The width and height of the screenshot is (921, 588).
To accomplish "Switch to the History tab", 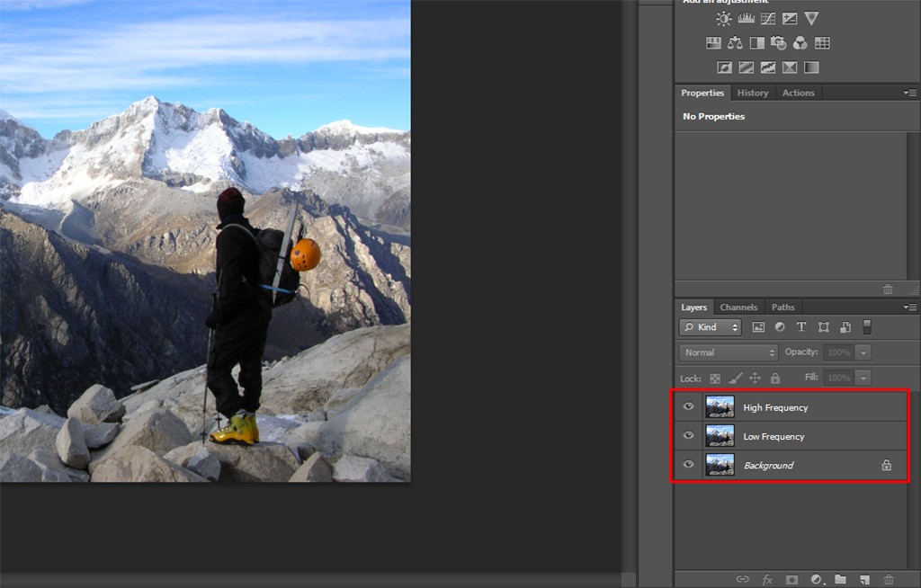I will tap(753, 93).
